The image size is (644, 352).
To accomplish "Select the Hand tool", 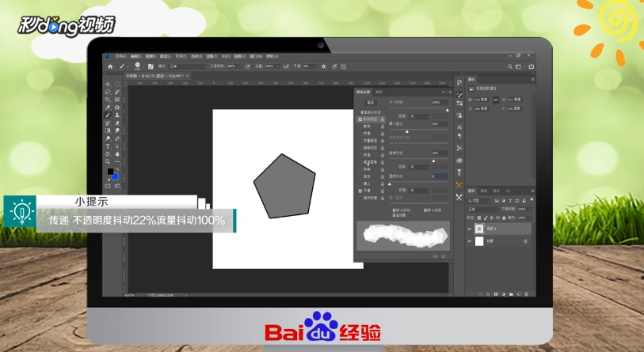I will (x=117, y=154).
